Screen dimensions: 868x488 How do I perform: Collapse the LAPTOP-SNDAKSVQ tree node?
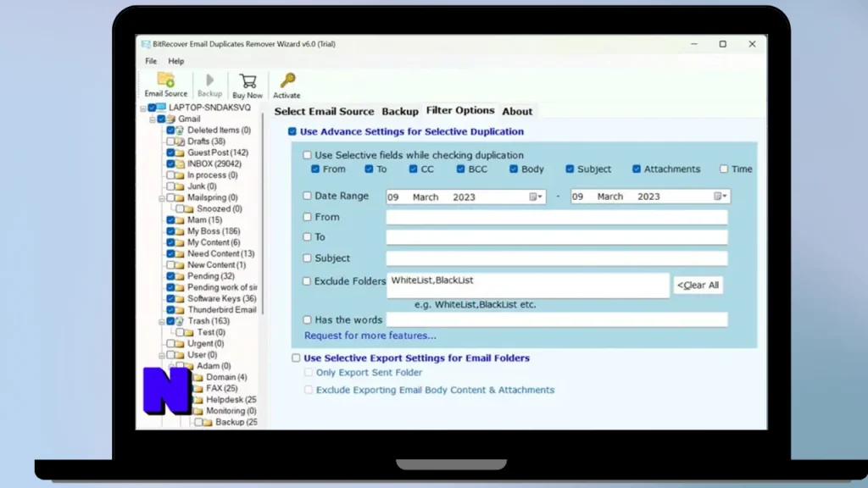(142, 108)
